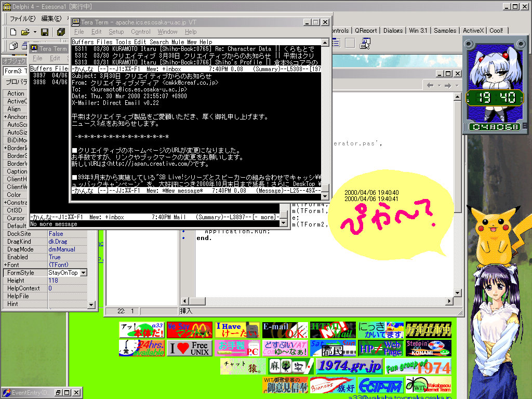Viewport: 532px width, 399px height.
Task: Click the 'Fun group of 1974' banner
Action: tap(418, 366)
